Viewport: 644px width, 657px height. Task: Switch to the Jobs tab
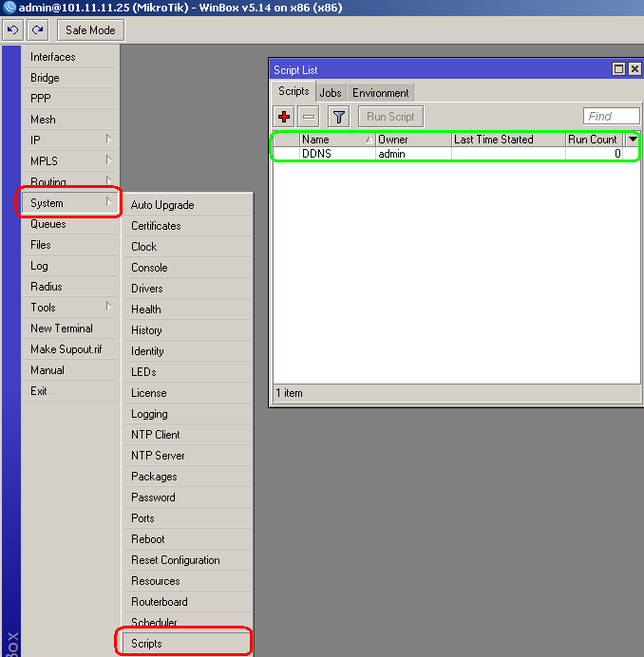[331, 93]
